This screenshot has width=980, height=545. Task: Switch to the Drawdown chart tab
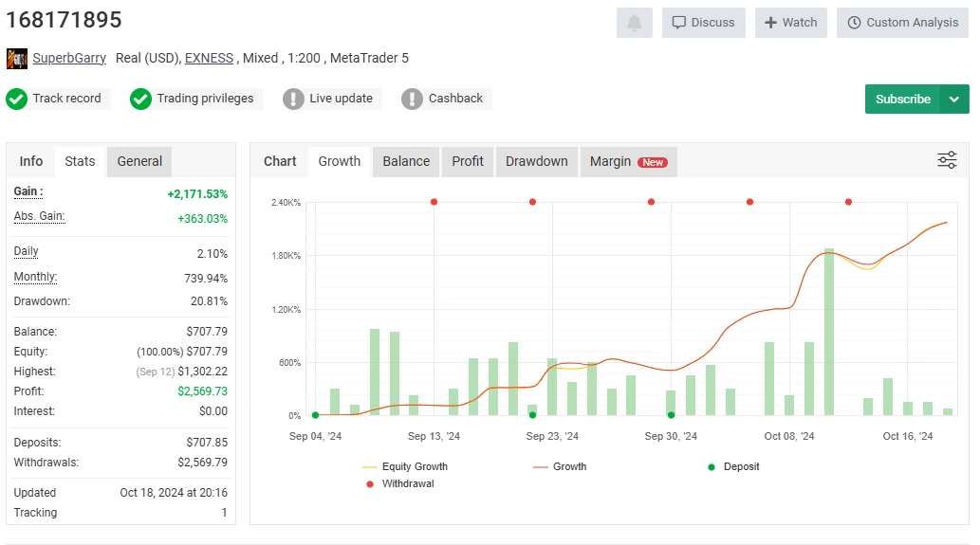click(536, 162)
